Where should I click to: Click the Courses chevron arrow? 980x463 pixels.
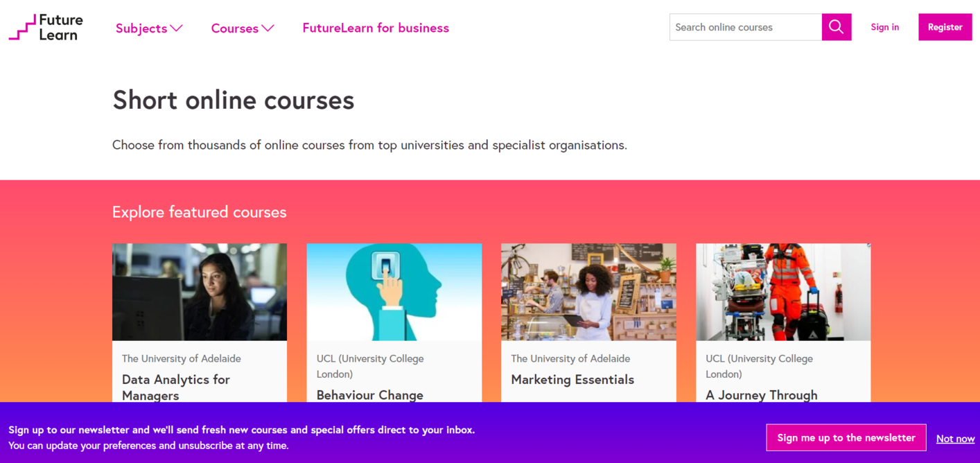coord(268,28)
